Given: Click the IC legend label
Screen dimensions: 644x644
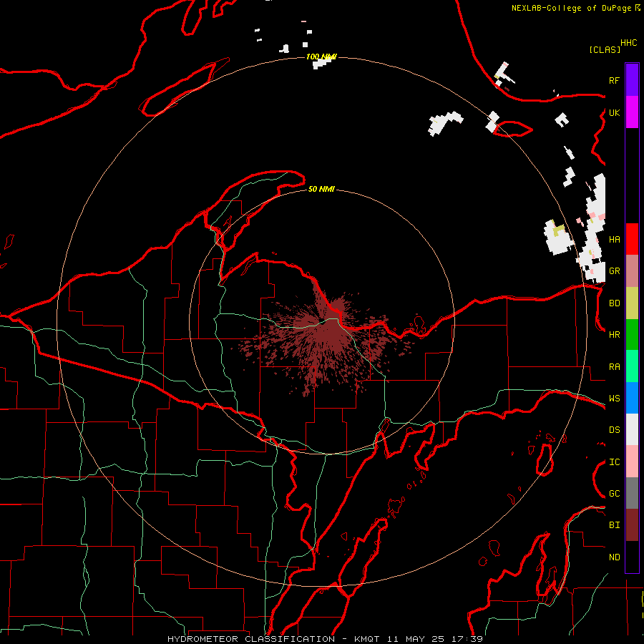Looking at the screenshot, I should pyautogui.click(x=614, y=462).
